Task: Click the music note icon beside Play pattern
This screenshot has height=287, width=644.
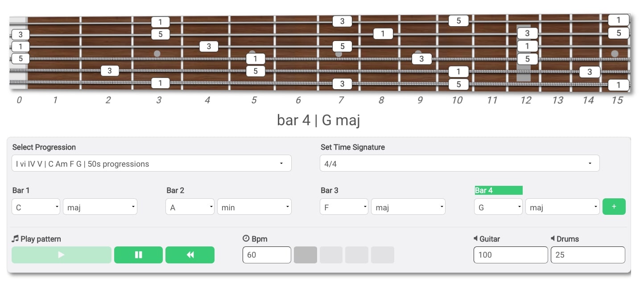Action: pyautogui.click(x=15, y=239)
